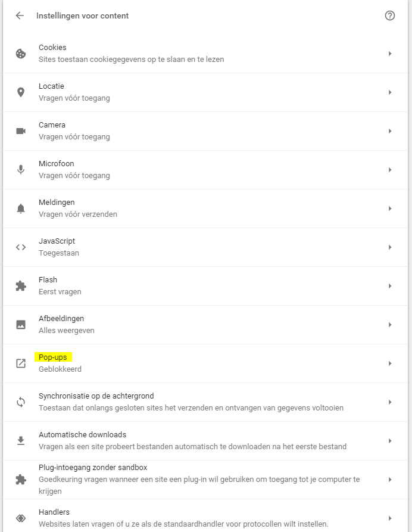Click the Locatie pin icon
412x532 pixels.
21,92
